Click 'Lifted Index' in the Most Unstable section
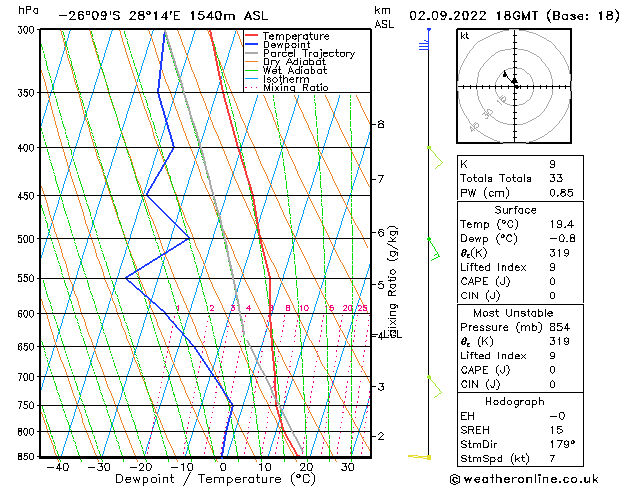The width and height of the screenshot is (629, 486). coord(493,356)
